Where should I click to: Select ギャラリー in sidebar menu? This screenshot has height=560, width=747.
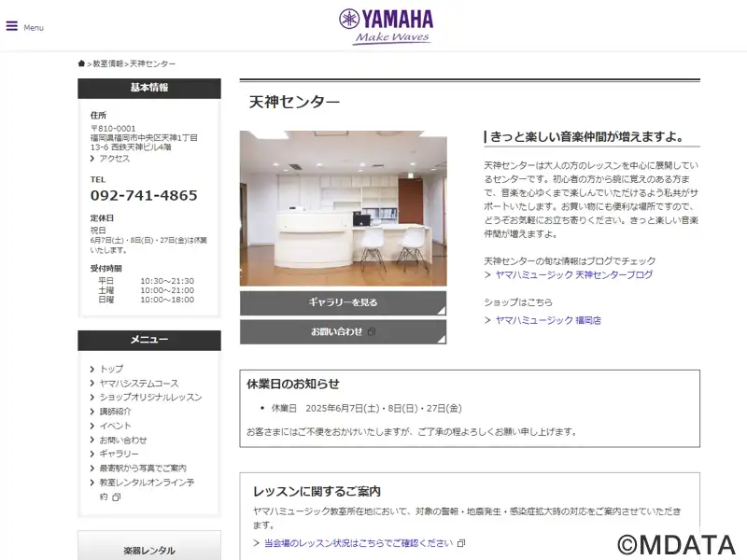119,455
